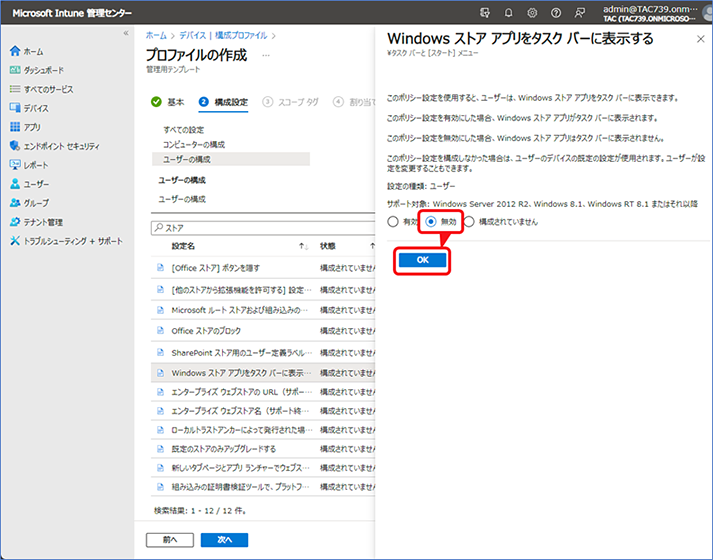Click the document icon of the 既定のストアのみアップグレードする row
Screen dimensions: 713x560
(x=160, y=449)
